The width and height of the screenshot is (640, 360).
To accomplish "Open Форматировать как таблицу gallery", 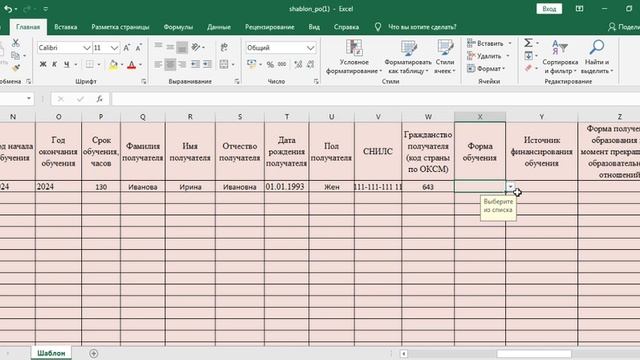I will click(x=408, y=57).
